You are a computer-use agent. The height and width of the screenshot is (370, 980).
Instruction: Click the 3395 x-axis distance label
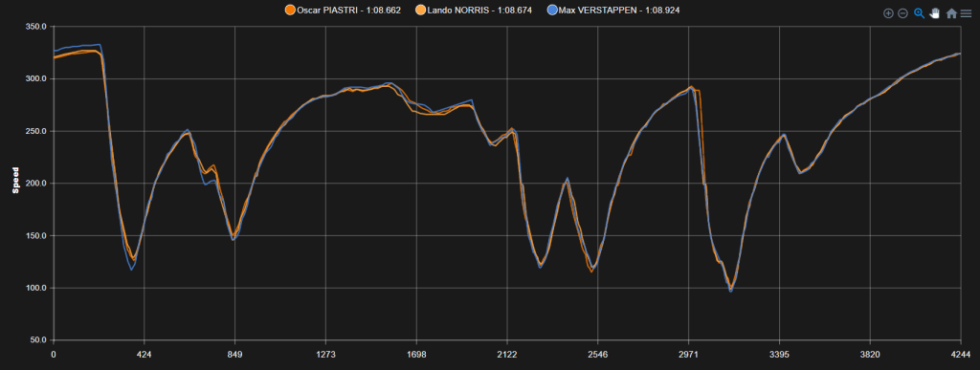click(779, 355)
